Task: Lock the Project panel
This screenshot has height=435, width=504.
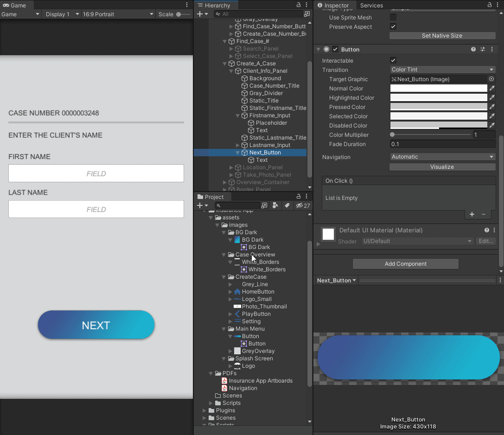Action: click(298, 197)
